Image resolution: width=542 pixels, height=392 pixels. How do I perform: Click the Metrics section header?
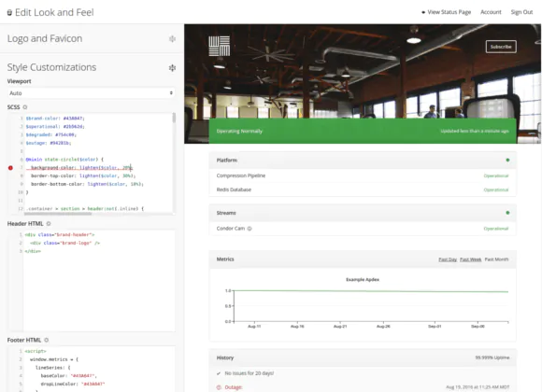363,259
